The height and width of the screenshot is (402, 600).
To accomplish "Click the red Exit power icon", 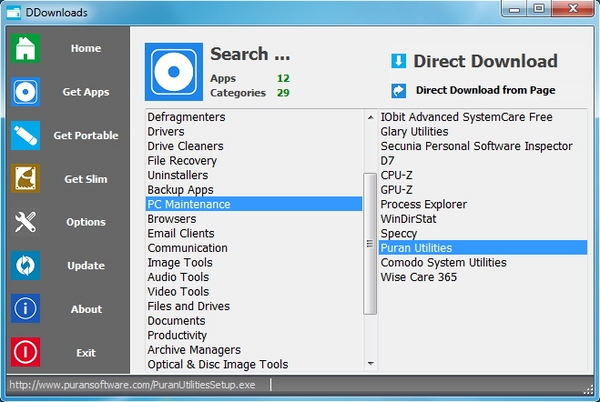I will tap(25, 352).
